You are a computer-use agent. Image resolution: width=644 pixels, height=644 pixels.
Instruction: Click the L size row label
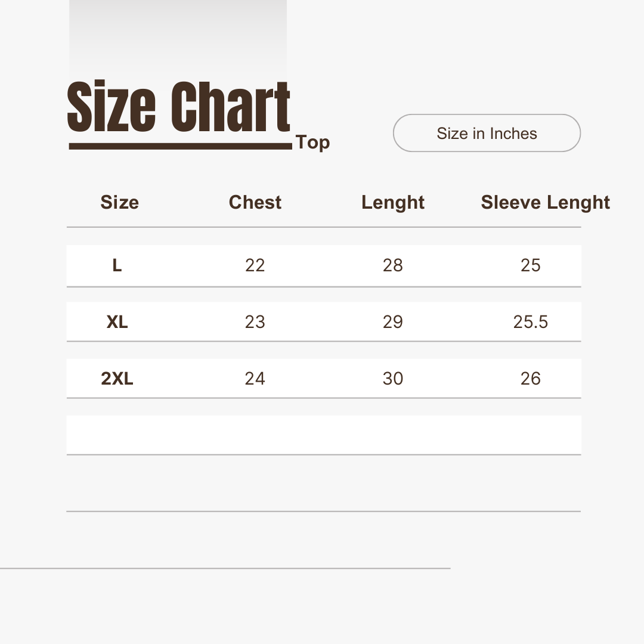click(117, 265)
